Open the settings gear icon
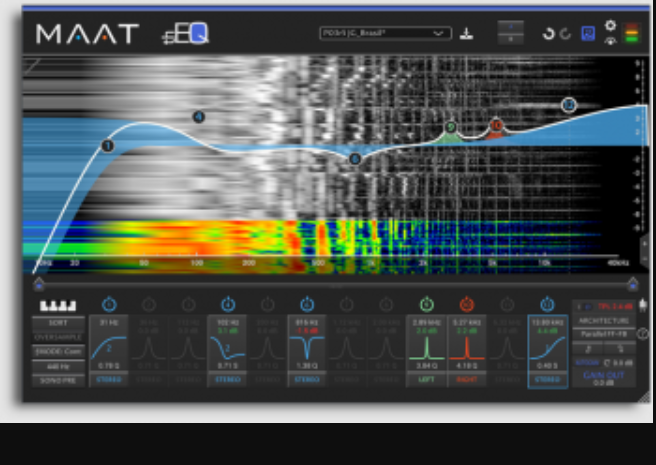Screen dimensions: 656x465 [x=610, y=26]
